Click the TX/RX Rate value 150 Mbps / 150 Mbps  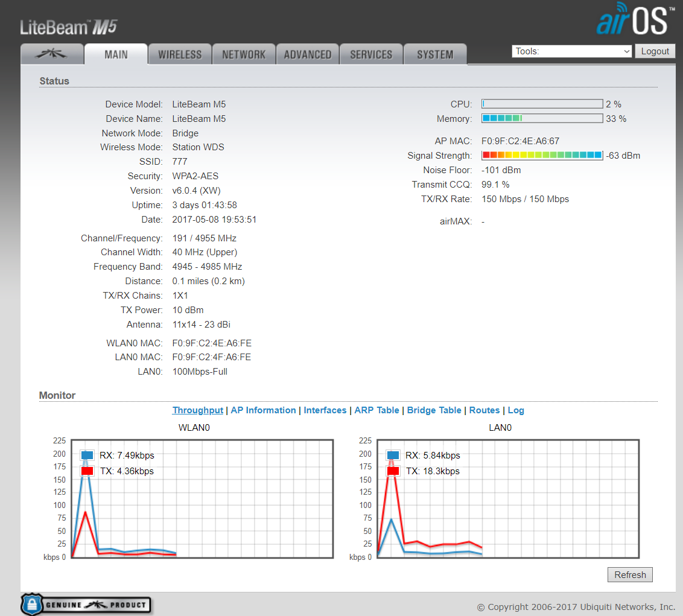tap(526, 199)
